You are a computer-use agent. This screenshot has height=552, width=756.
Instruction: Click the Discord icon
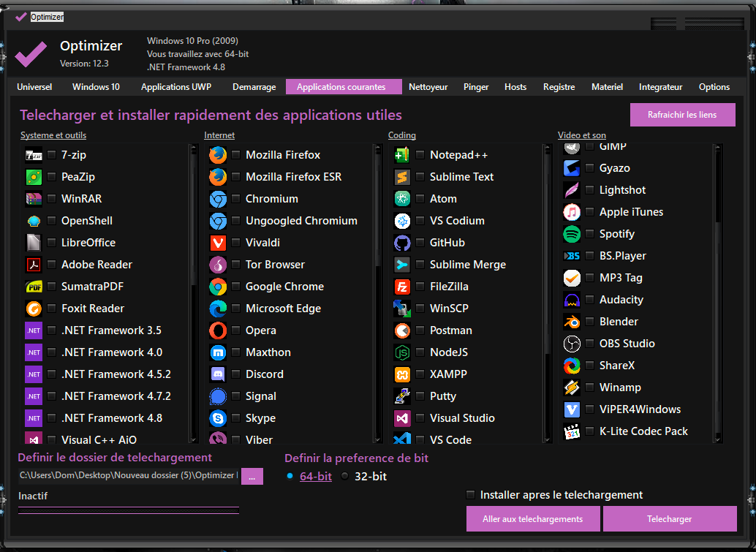coord(218,374)
